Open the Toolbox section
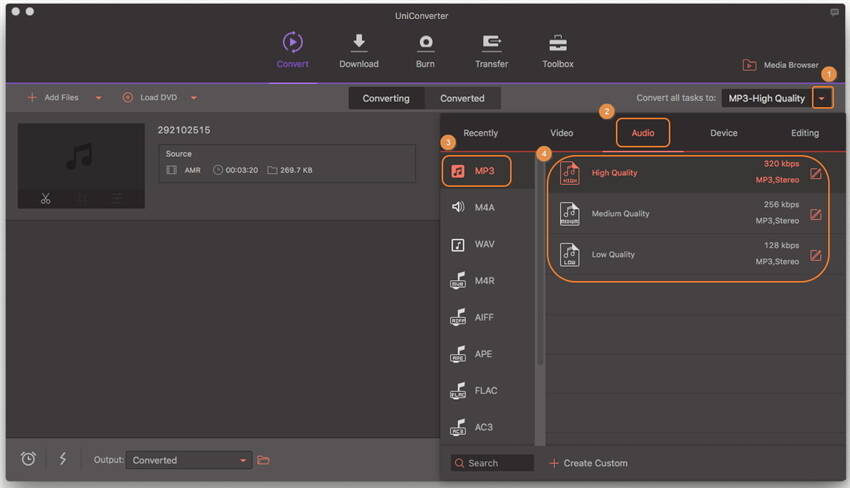 [558, 50]
